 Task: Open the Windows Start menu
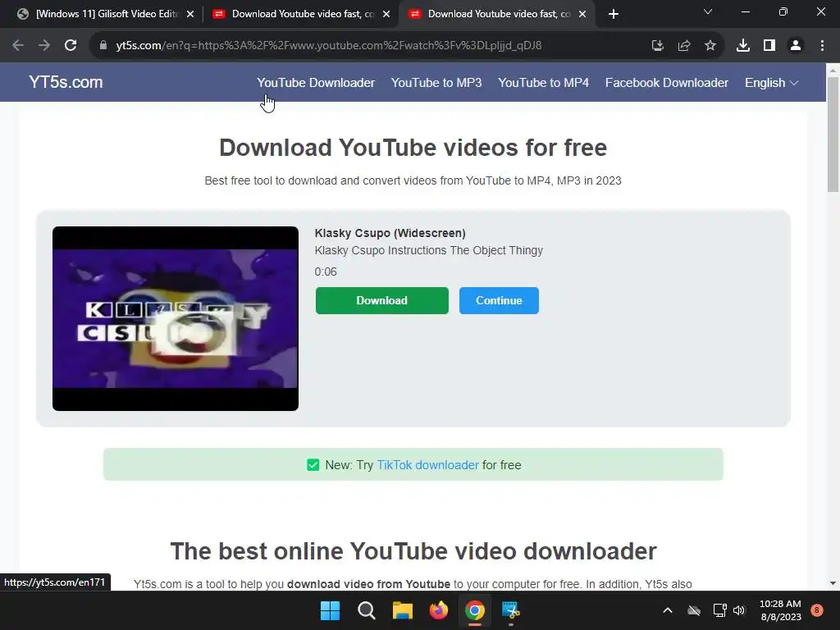[x=330, y=610]
